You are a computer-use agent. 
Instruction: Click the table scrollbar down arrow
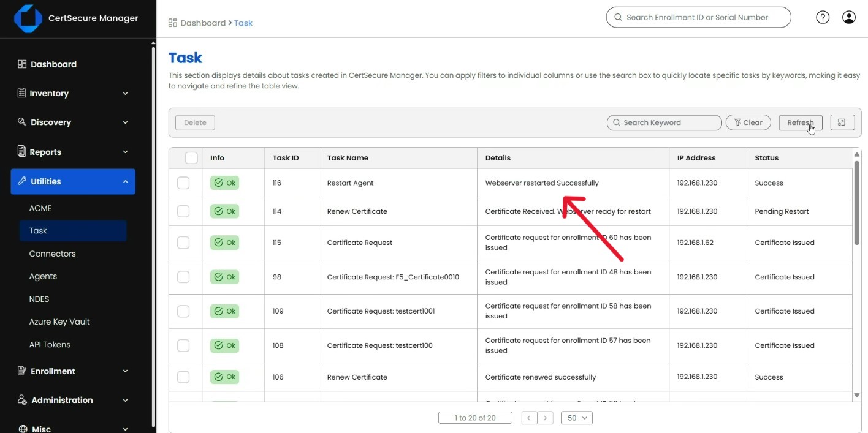[x=857, y=396]
